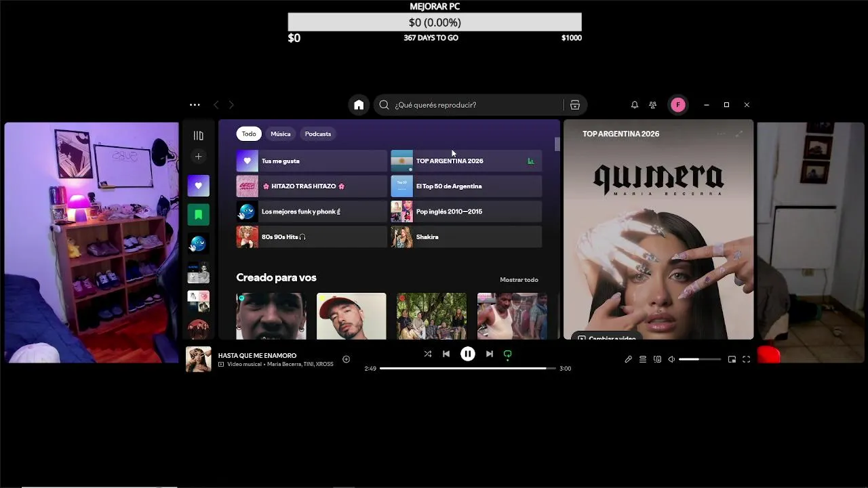Open the fourth Creado para vos card
868x488 pixels.
point(512,317)
